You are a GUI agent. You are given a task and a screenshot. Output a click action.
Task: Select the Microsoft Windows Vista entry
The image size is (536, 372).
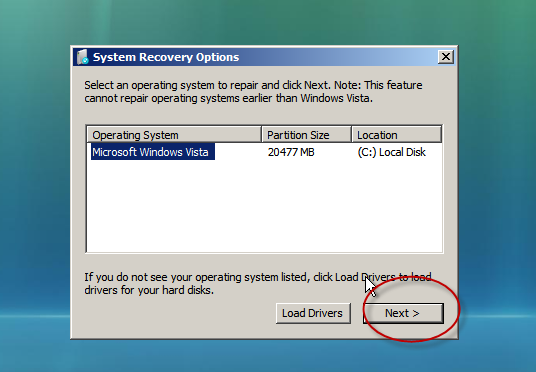(x=152, y=152)
